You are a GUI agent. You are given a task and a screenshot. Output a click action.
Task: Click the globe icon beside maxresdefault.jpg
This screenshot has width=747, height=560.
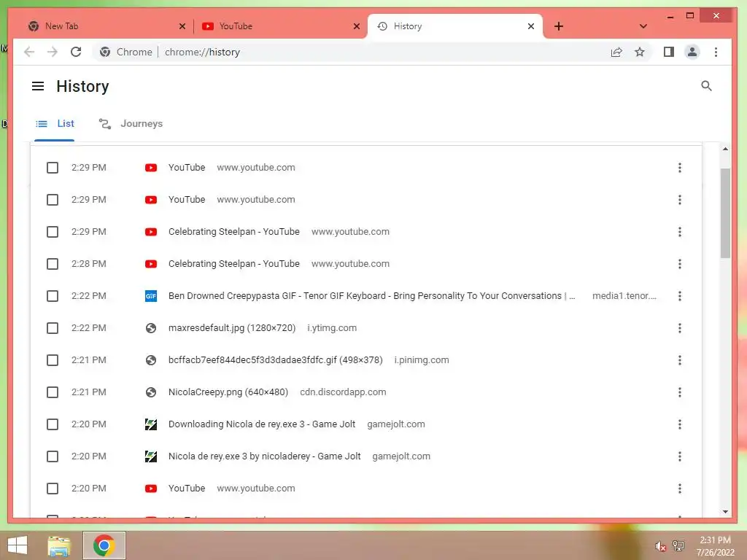click(x=151, y=328)
